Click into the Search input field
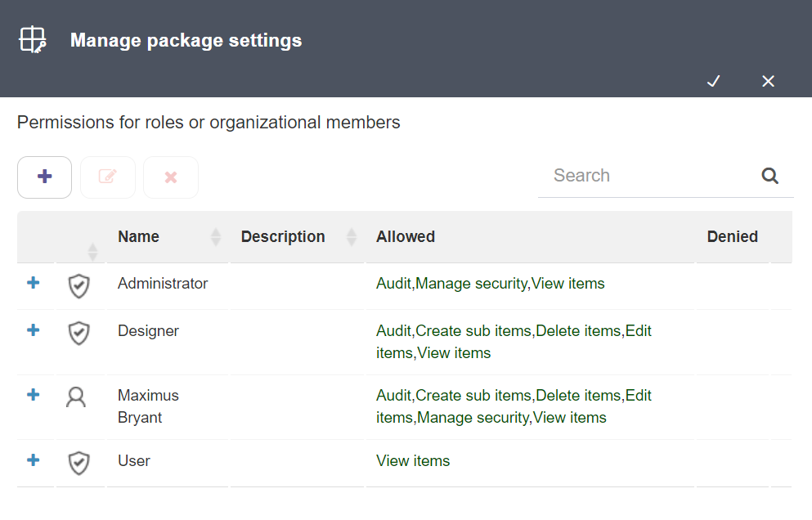This screenshot has height=520, width=812. pos(649,176)
